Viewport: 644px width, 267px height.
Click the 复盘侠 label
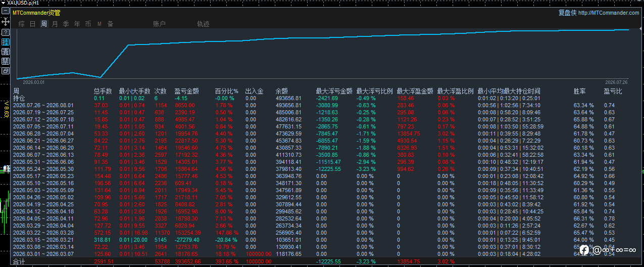pos(567,13)
